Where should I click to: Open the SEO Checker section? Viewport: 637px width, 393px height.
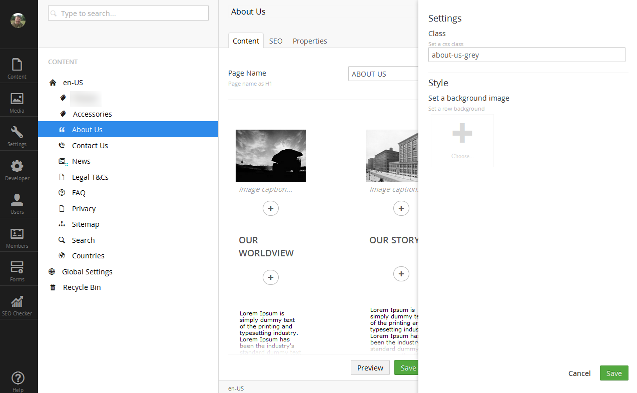[17, 305]
